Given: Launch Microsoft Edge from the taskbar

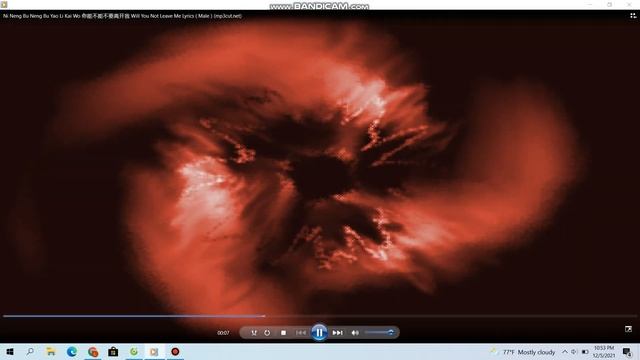Looking at the screenshot, I should [x=72, y=352].
